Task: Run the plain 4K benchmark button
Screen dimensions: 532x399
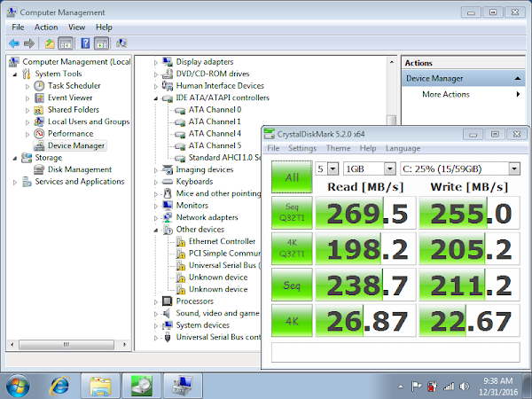Action: click(292, 321)
